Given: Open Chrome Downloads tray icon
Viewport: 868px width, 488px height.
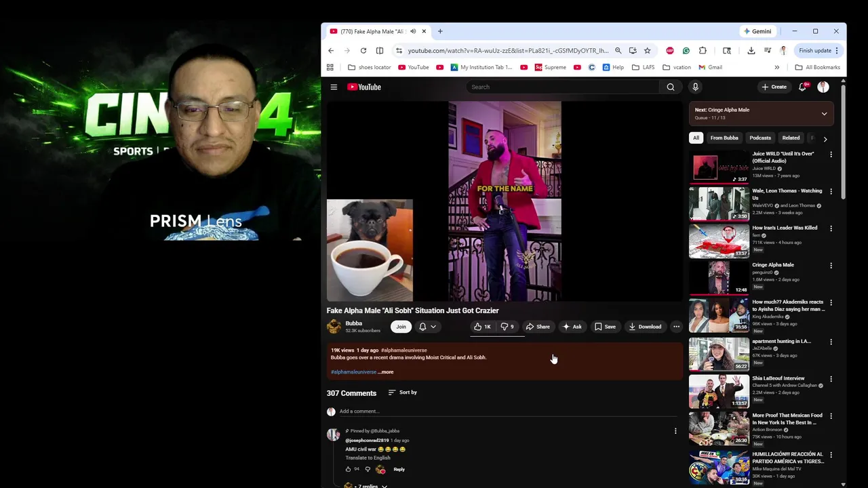Looking at the screenshot, I should coord(751,51).
